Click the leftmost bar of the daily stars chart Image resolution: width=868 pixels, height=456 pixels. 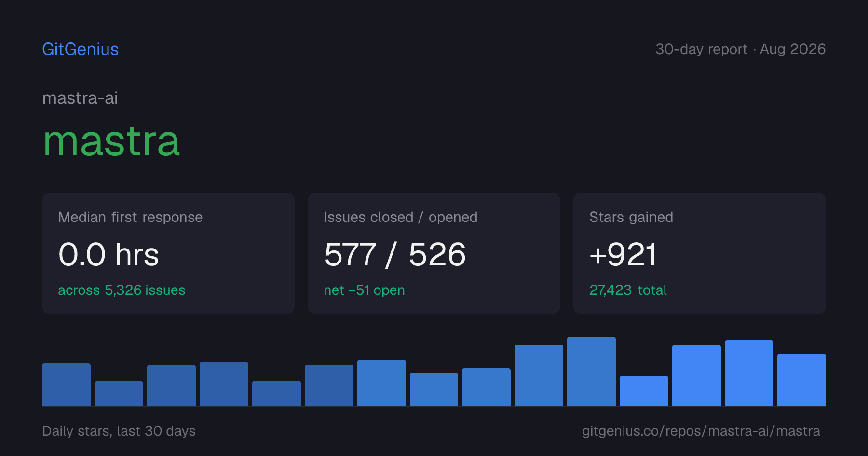point(66,385)
